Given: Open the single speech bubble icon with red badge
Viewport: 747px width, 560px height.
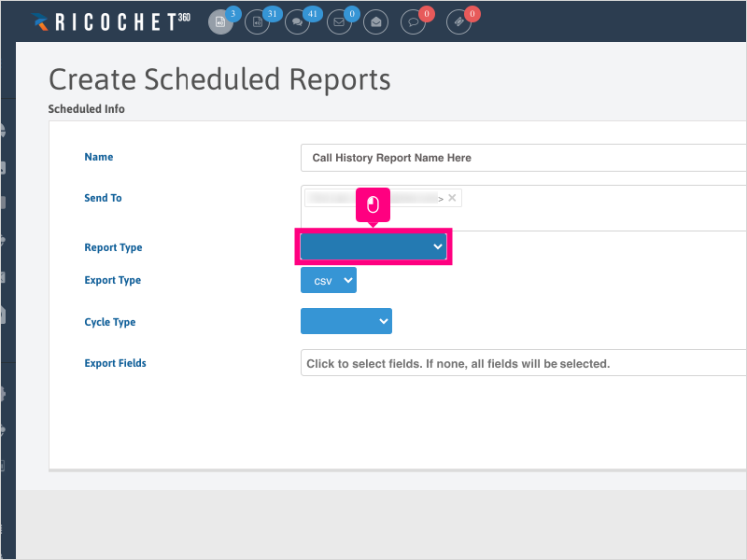Looking at the screenshot, I should tap(413, 21).
